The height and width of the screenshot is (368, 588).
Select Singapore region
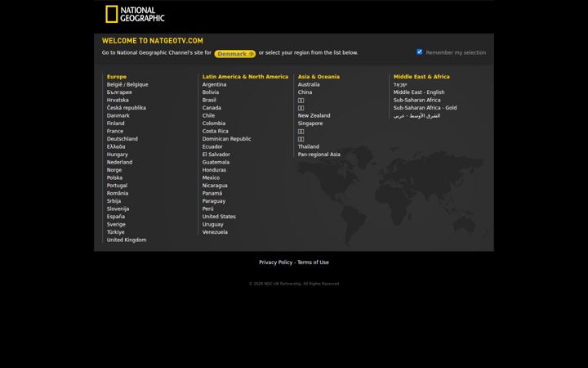(310, 123)
